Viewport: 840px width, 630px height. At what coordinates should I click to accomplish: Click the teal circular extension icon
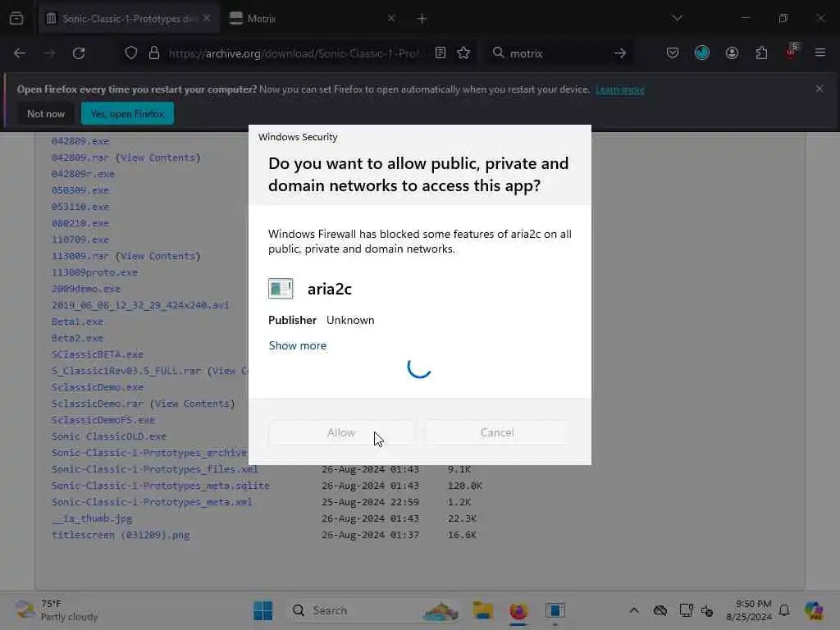click(x=702, y=52)
